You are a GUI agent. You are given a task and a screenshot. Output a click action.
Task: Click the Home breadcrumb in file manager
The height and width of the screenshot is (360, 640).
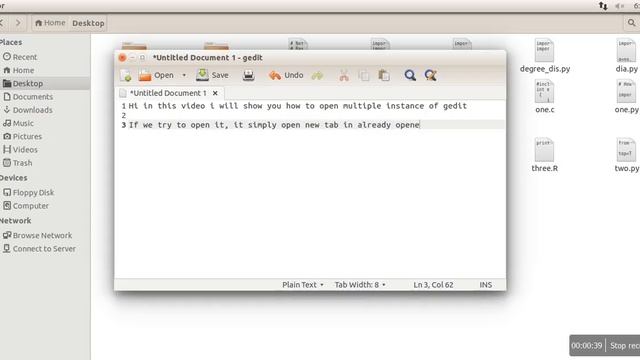pyautogui.click(x=50, y=23)
